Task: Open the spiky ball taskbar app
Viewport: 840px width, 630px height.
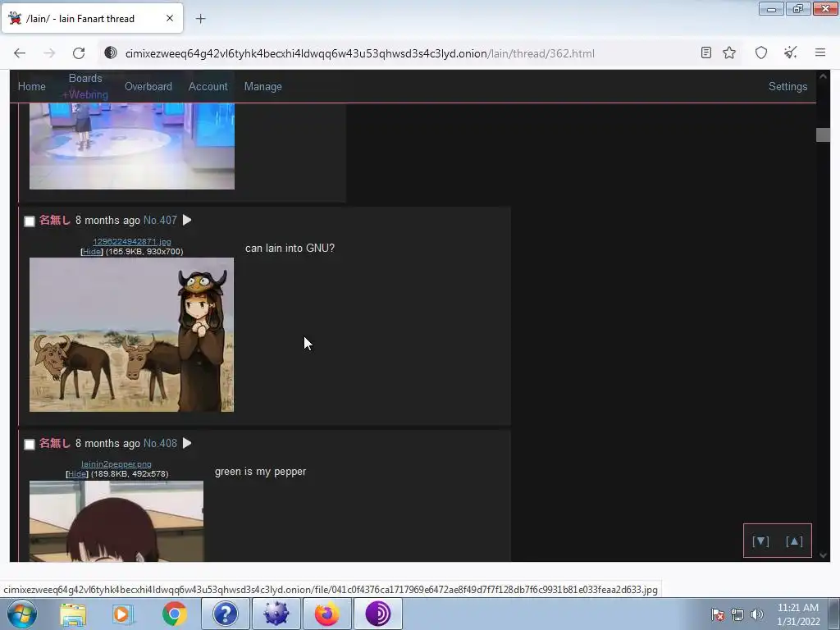Action: point(276,614)
